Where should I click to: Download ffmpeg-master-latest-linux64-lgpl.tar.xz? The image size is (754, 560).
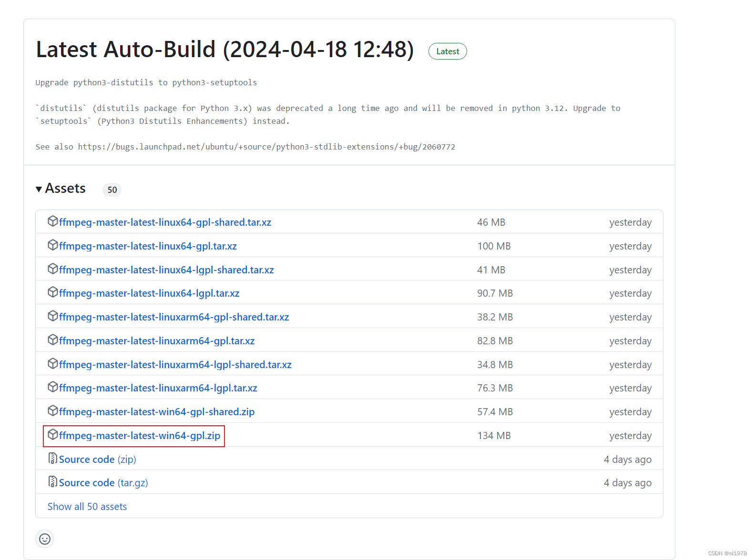149,293
